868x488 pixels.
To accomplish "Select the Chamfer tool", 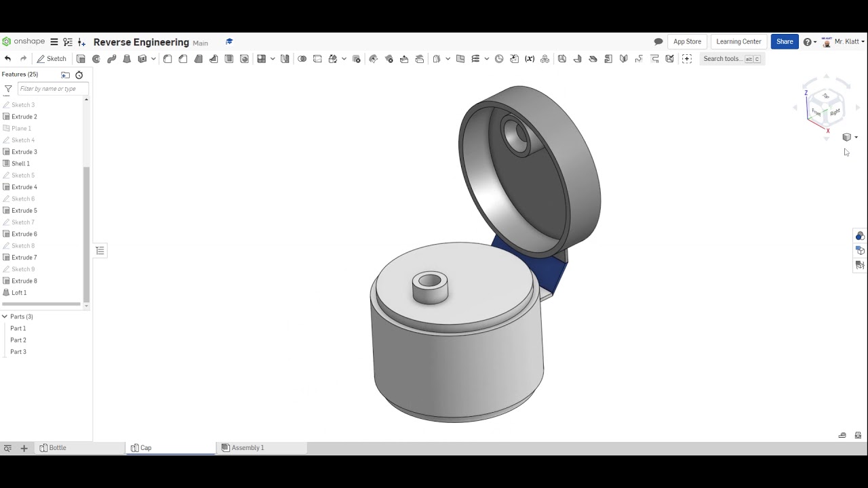I will pos(183,59).
